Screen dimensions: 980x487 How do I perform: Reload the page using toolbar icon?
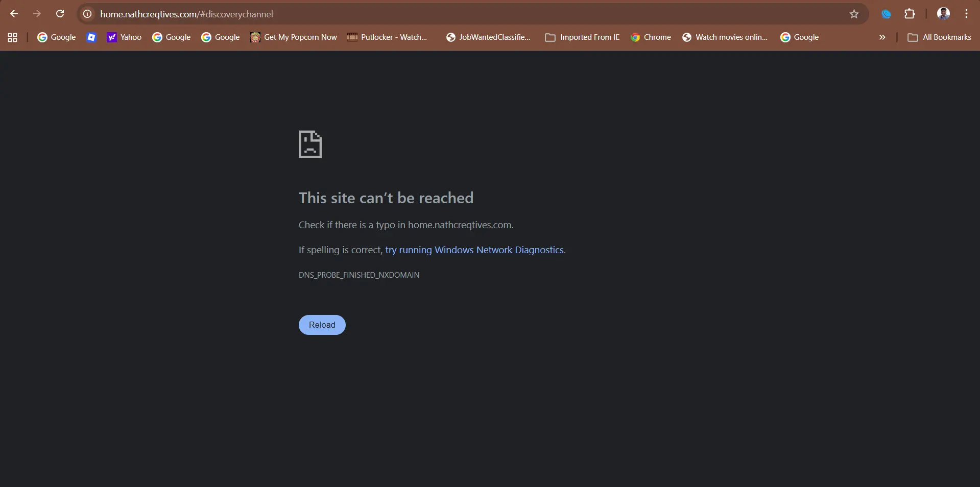pyautogui.click(x=60, y=14)
